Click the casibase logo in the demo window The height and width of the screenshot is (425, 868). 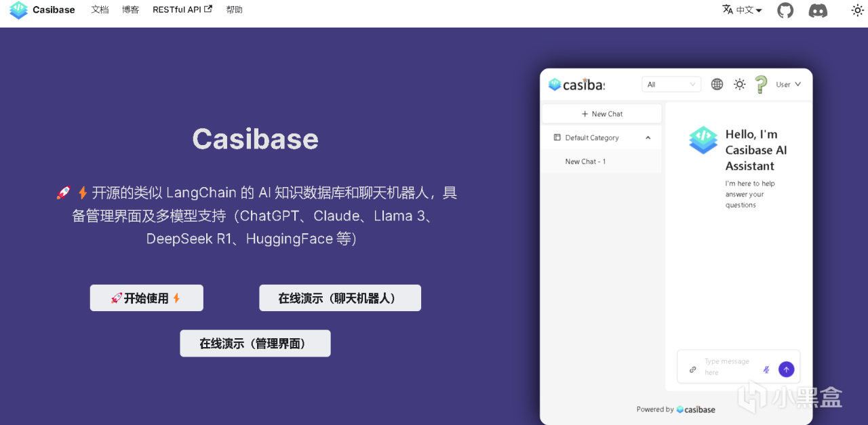[x=576, y=85]
